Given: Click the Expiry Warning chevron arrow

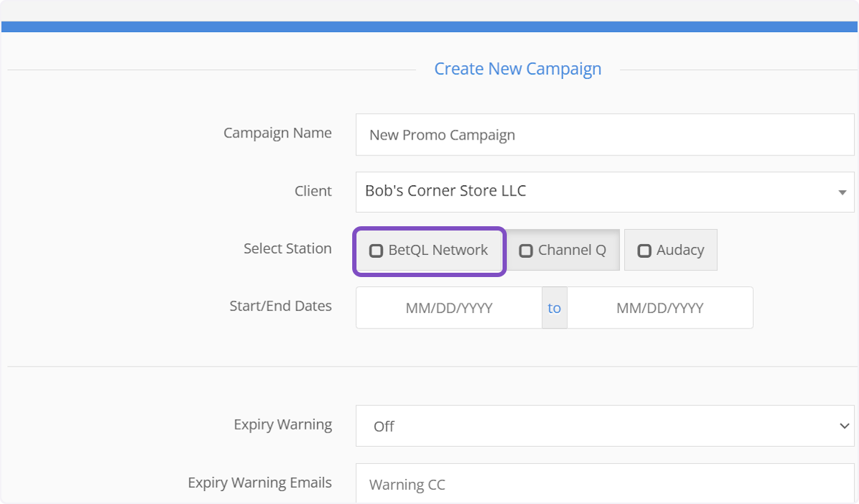Looking at the screenshot, I should (843, 426).
